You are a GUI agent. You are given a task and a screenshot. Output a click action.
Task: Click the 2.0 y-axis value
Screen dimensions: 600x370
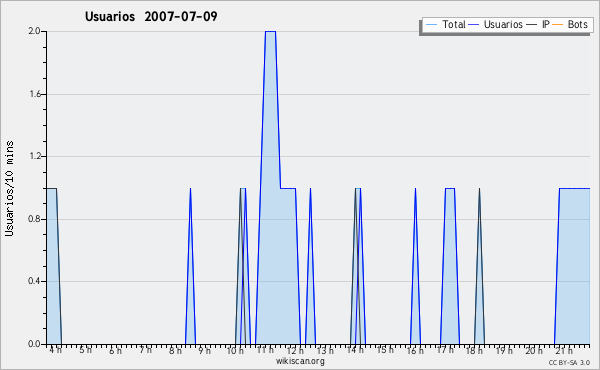(x=35, y=31)
